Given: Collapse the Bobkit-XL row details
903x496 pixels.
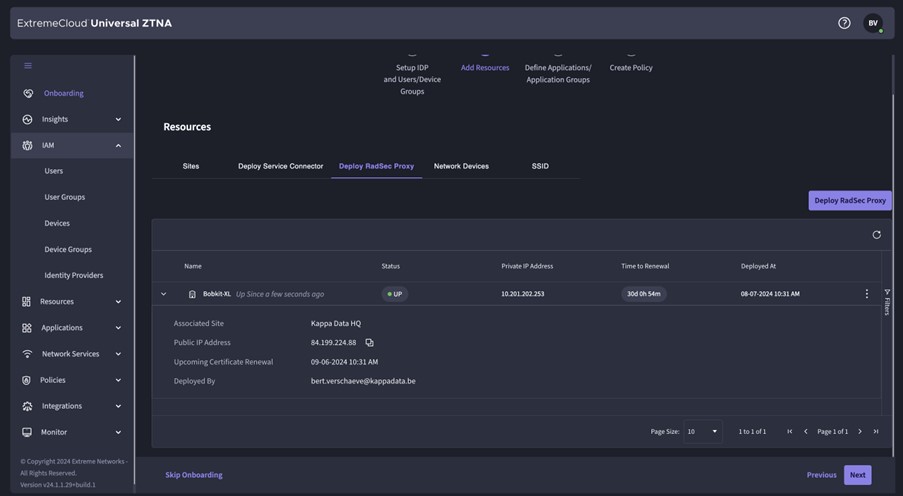Looking at the screenshot, I should [x=164, y=294].
